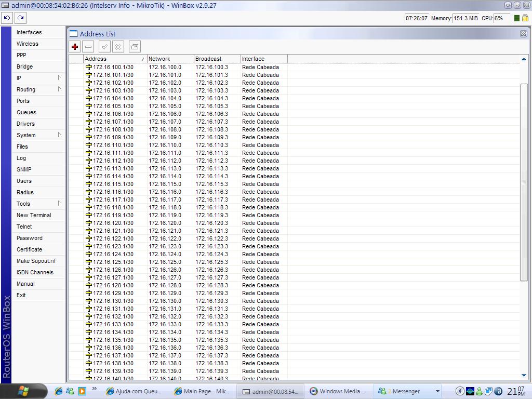The image size is (532, 399).
Task: Open Files menu item
Action: point(38,147)
